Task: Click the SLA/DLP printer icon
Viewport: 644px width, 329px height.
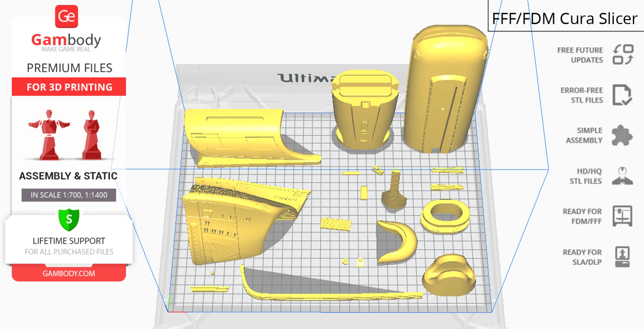Action: pos(622,257)
